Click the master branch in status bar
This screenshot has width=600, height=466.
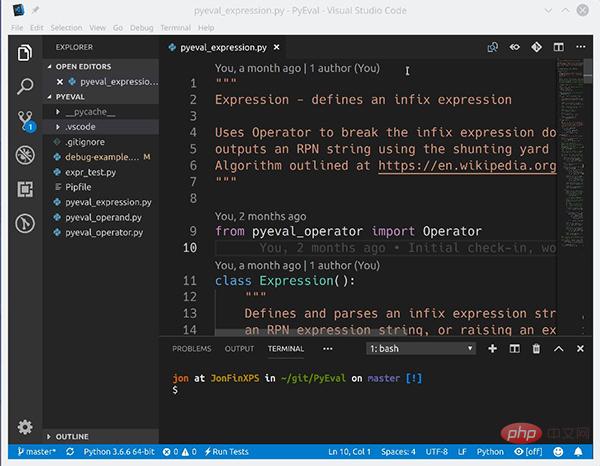(x=36, y=452)
